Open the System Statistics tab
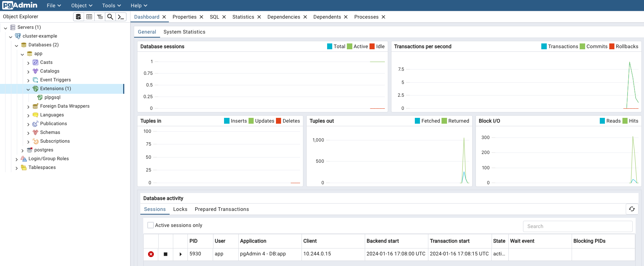Viewport: 644px width, 266px height. coord(184,32)
